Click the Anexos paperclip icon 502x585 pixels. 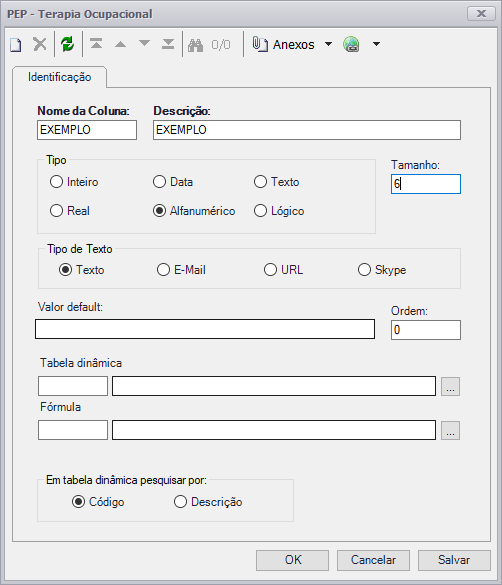point(260,44)
